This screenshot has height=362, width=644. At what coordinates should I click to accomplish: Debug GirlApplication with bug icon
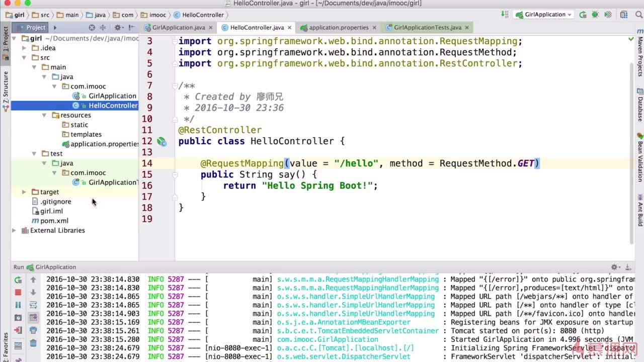pos(595,15)
